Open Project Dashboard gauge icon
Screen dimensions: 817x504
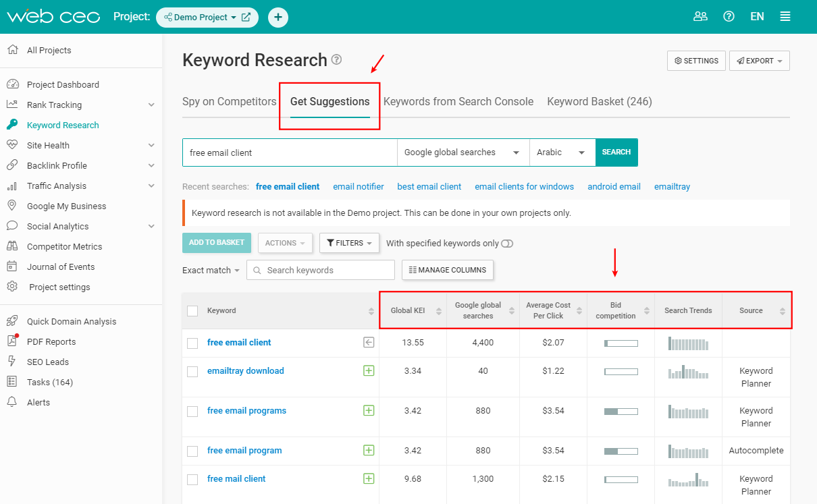[x=12, y=84]
